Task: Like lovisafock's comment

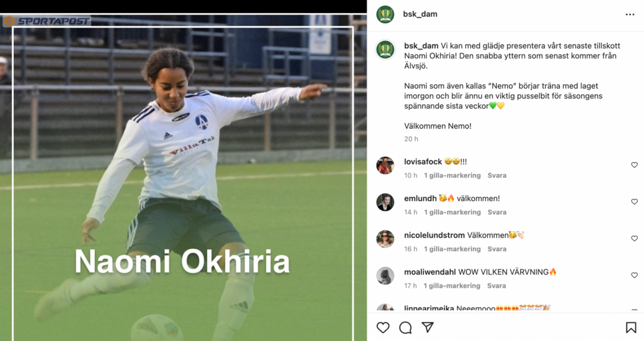Action: (x=634, y=165)
